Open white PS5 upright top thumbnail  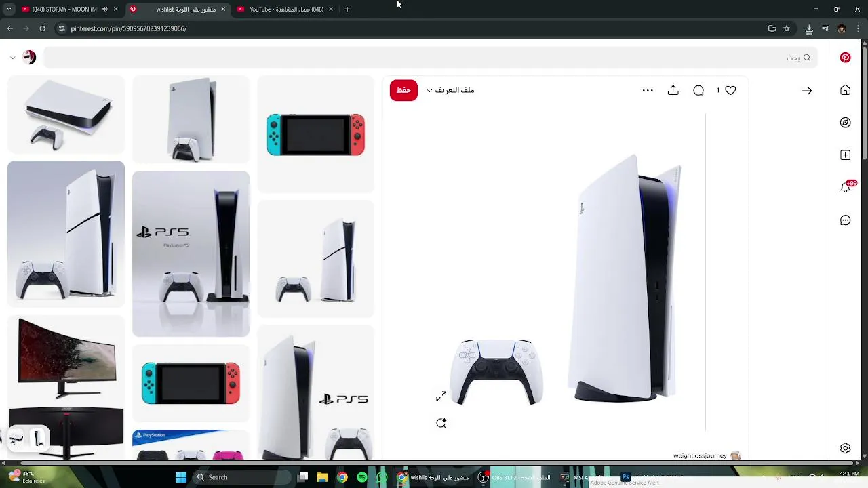[x=191, y=119]
